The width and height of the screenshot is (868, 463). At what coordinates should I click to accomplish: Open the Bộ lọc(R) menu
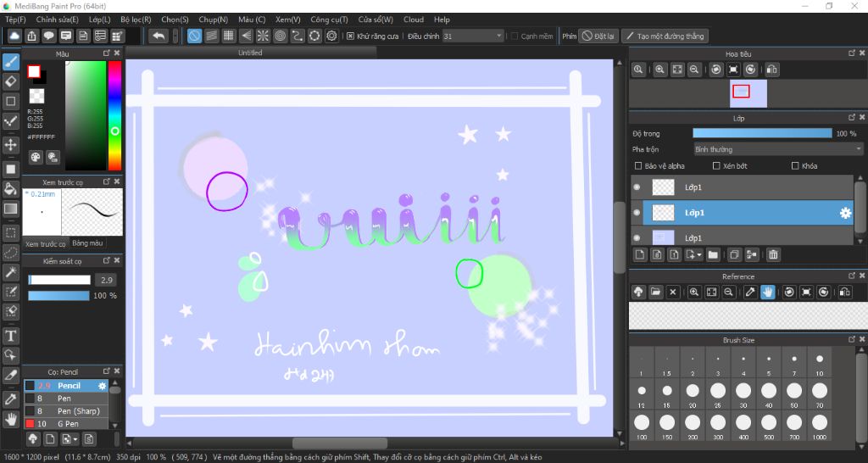[x=136, y=20]
